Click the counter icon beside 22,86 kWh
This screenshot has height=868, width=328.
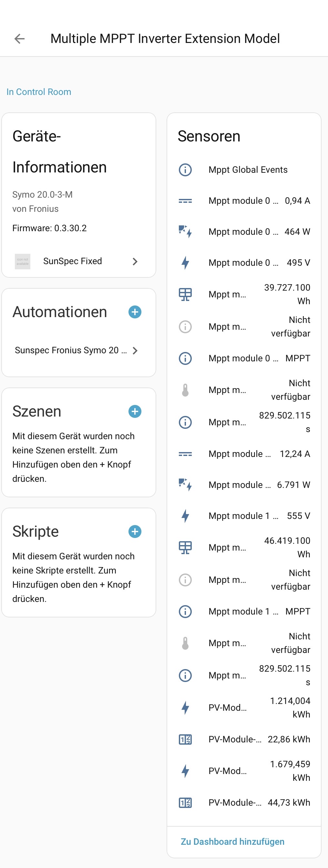coord(185,739)
